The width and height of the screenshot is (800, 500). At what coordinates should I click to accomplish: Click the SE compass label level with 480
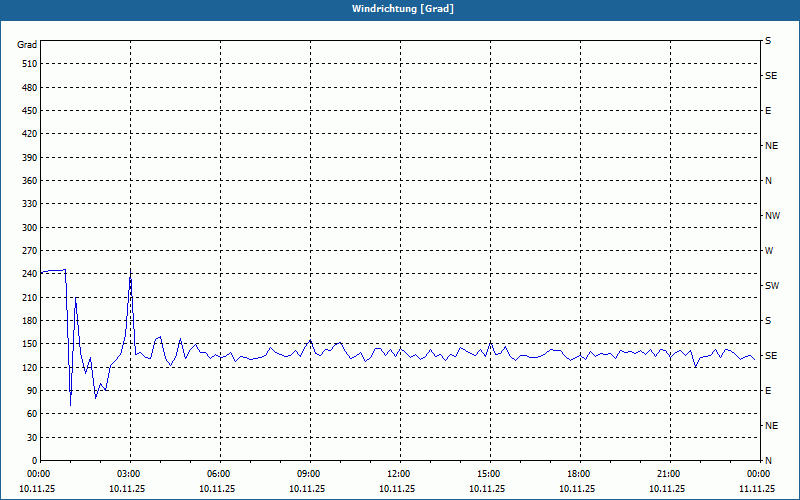tap(771, 76)
